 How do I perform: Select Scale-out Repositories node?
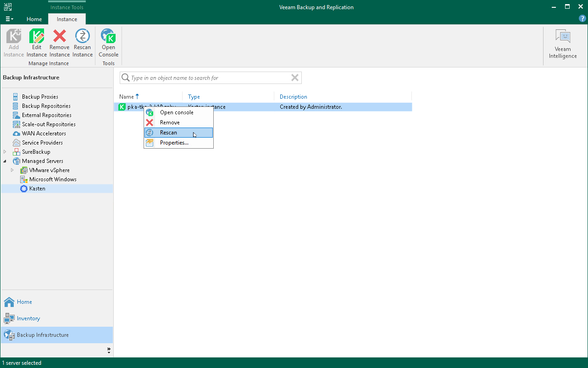tap(49, 124)
